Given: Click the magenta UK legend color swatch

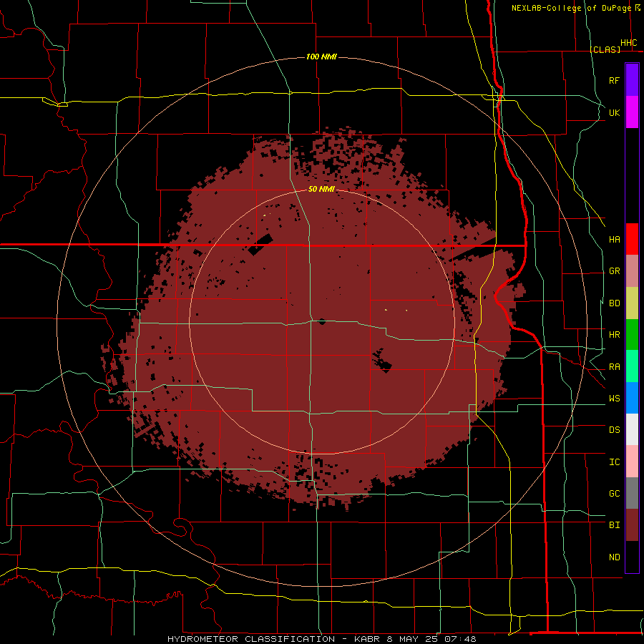Looking at the screenshot, I should pyautogui.click(x=632, y=112).
